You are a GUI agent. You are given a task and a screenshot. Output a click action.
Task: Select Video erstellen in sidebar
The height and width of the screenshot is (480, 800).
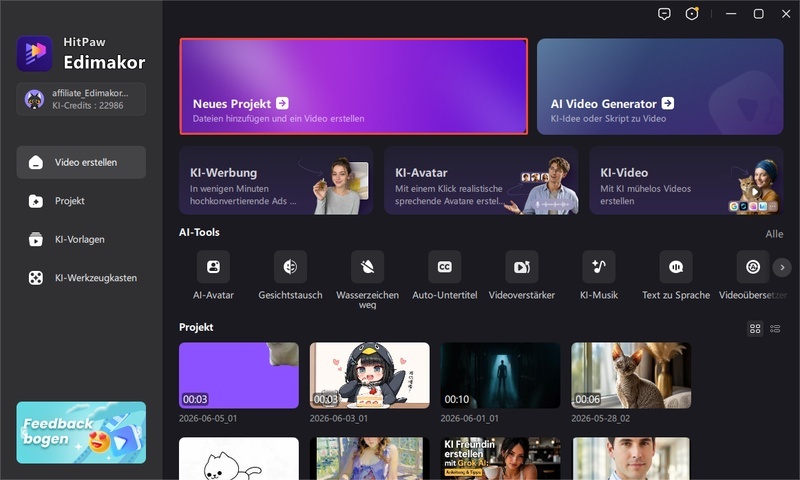click(81, 162)
